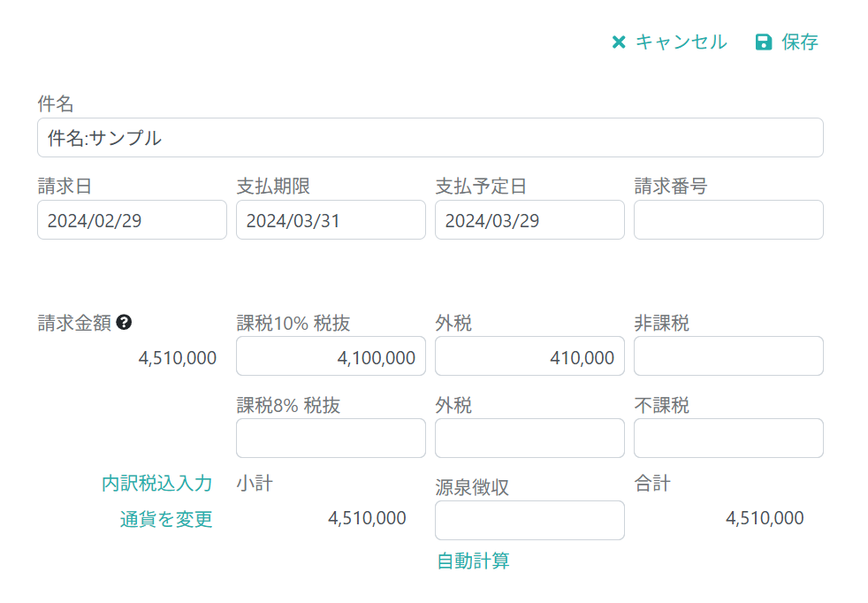Image resolution: width=868 pixels, height=603 pixels.
Task: Click the 請求日 date field
Action: pos(132,220)
